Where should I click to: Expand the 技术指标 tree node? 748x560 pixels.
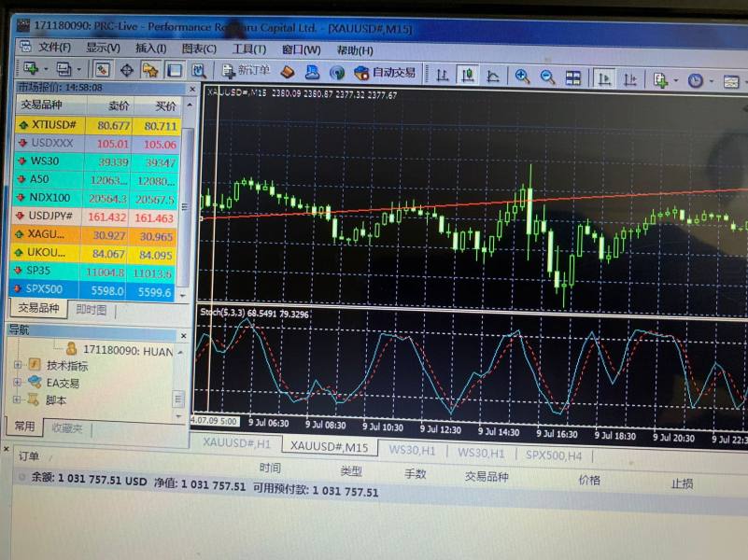tap(18, 365)
